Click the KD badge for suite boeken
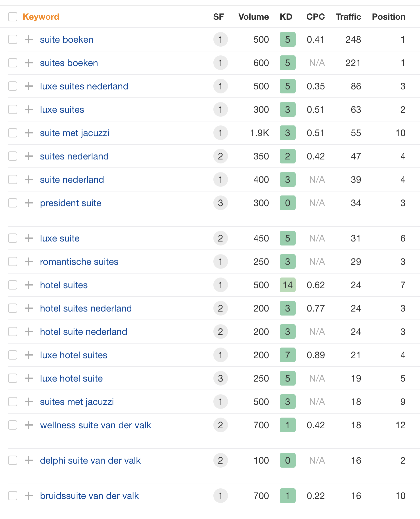420x519 pixels. point(287,39)
